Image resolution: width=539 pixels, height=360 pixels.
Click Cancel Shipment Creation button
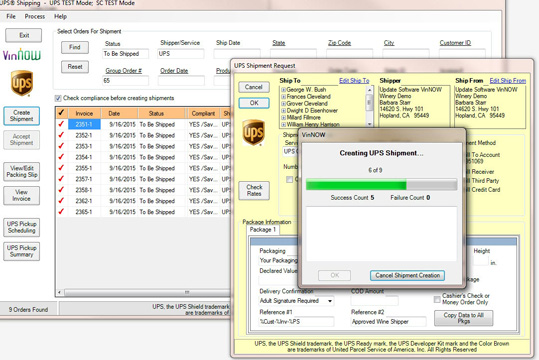(407, 275)
